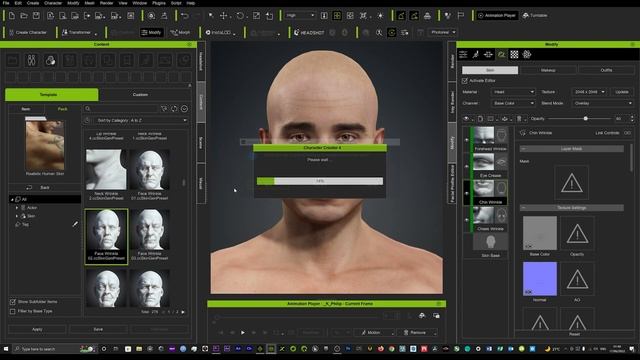The height and width of the screenshot is (360, 640).
Task: Open the Modify panel checkerboard texture tab icon
Action: (514, 54)
